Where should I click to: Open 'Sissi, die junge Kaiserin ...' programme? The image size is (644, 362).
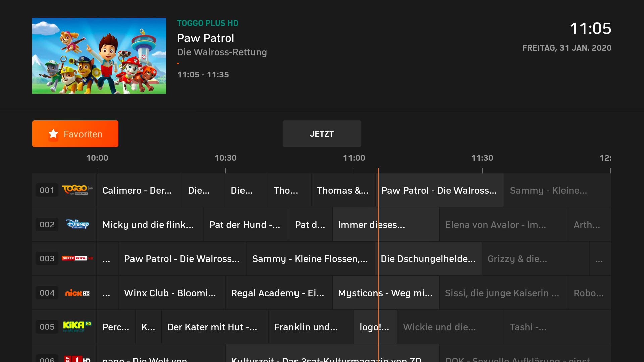click(503, 293)
